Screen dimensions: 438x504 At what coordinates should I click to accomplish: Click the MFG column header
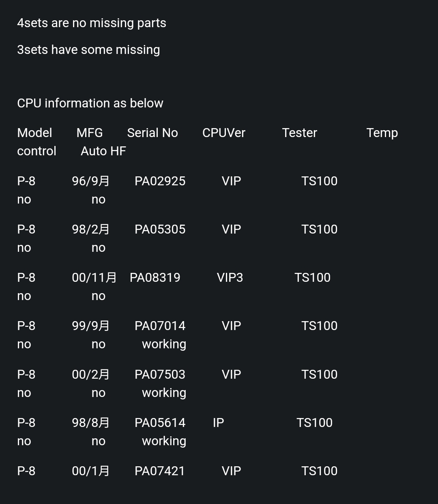[x=90, y=133]
